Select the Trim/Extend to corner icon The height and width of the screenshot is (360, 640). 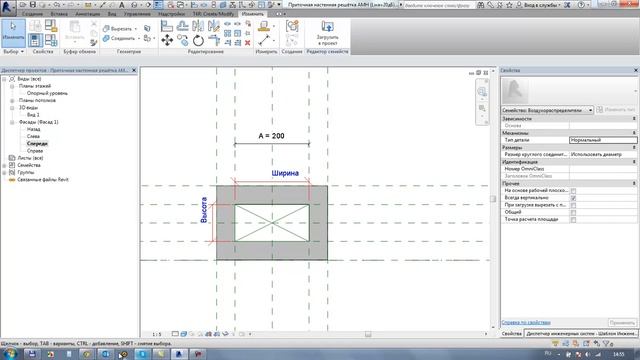pyautogui.click(x=213, y=40)
